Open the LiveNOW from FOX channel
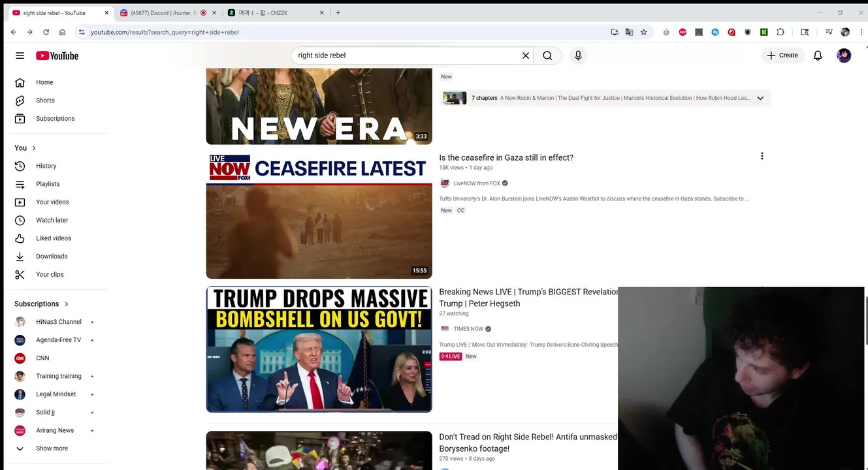The height and width of the screenshot is (470, 868). tap(477, 183)
